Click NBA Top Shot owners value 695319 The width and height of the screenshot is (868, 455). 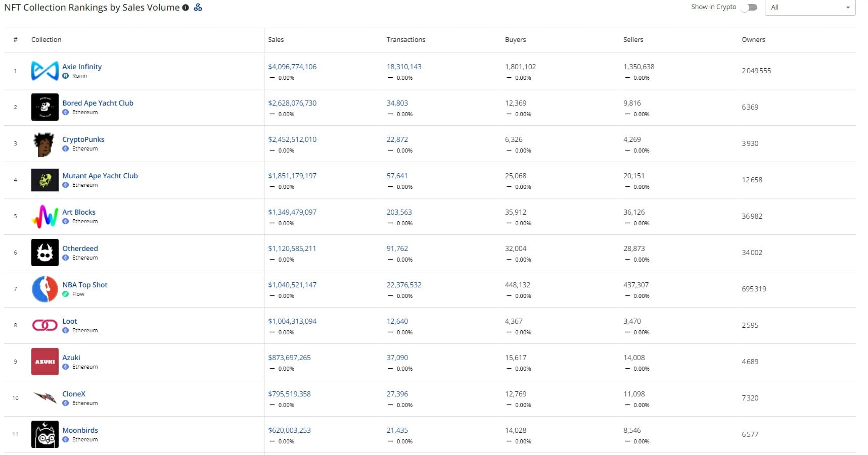coord(754,289)
